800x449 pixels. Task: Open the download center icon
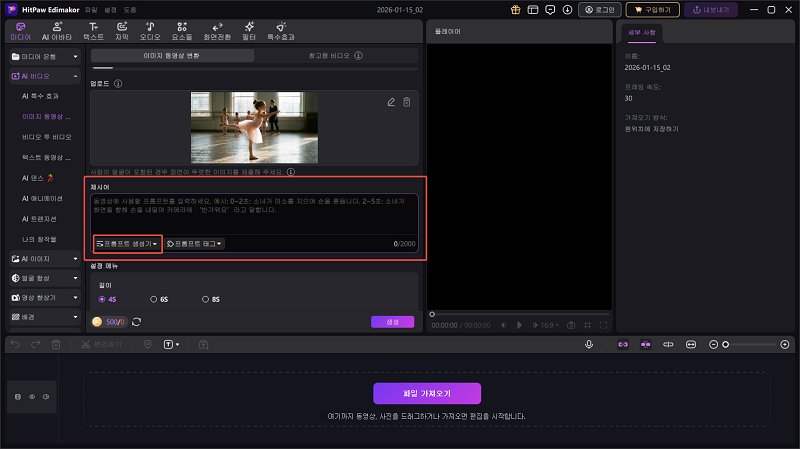pos(567,10)
